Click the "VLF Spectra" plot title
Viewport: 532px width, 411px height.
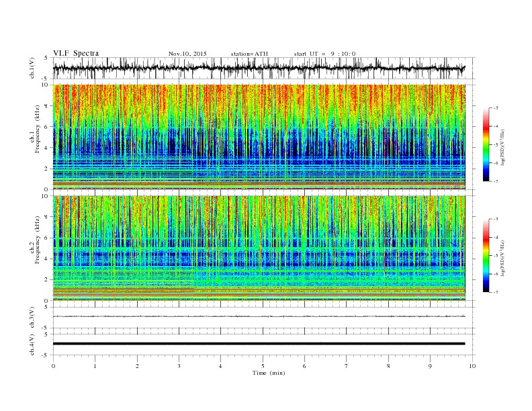pyautogui.click(x=76, y=53)
